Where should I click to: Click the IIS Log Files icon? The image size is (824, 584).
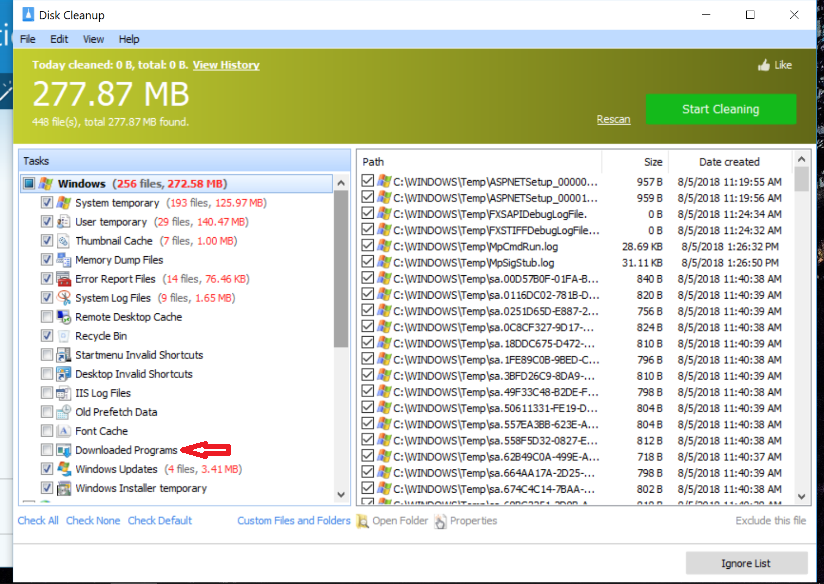pyautogui.click(x=64, y=393)
